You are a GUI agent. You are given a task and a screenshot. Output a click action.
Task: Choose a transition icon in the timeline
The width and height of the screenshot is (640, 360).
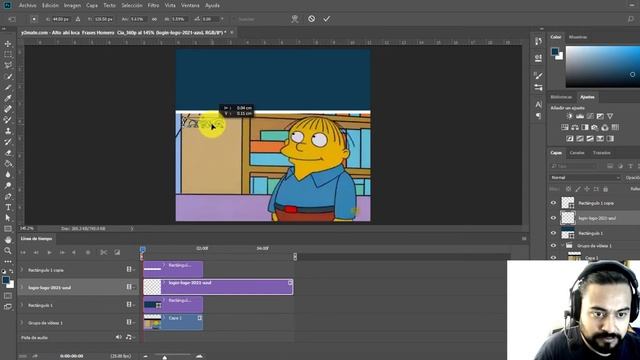click(x=117, y=253)
